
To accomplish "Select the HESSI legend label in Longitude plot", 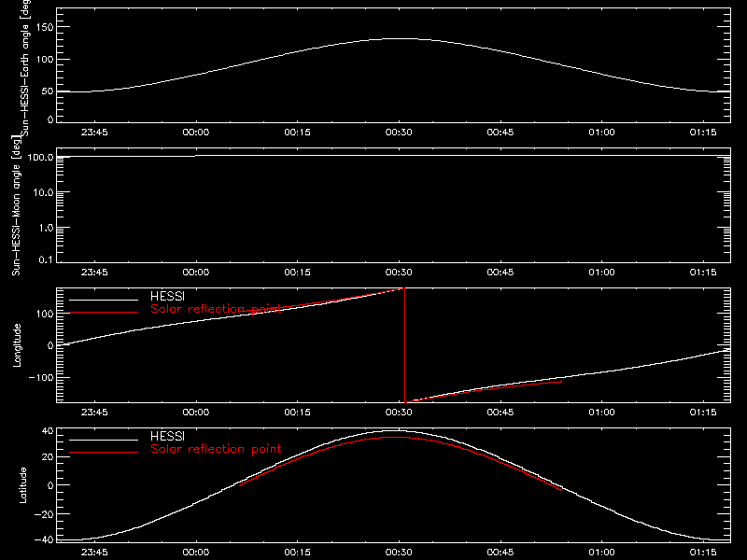I will click(x=167, y=296).
